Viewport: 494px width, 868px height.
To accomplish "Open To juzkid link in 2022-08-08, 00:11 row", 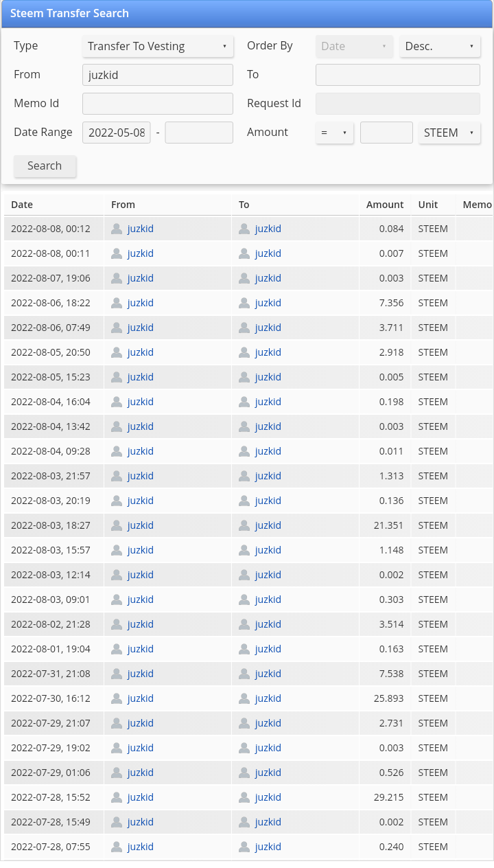I will coord(268,253).
